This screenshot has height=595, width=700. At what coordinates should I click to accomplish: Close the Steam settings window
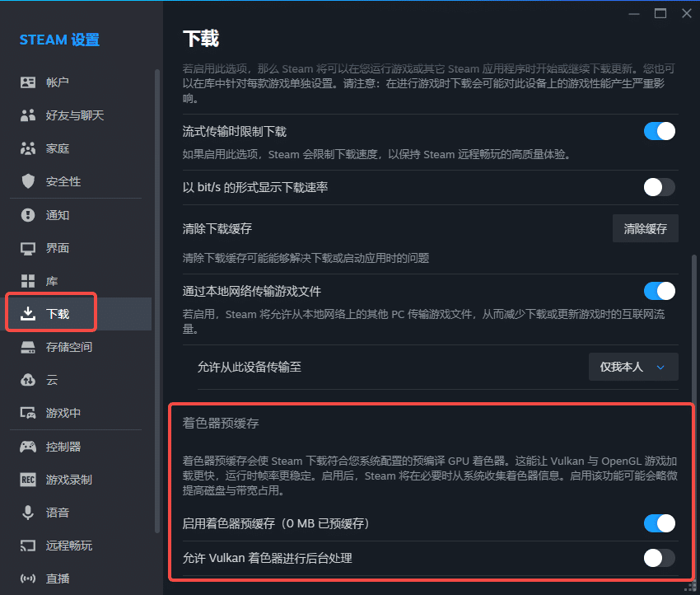pyautogui.click(x=687, y=13)
